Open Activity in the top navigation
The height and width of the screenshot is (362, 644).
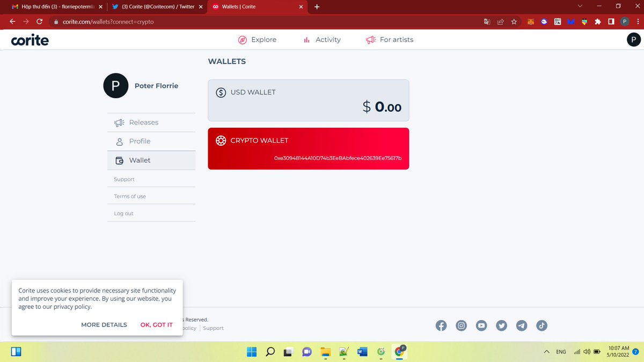point(322,40)
